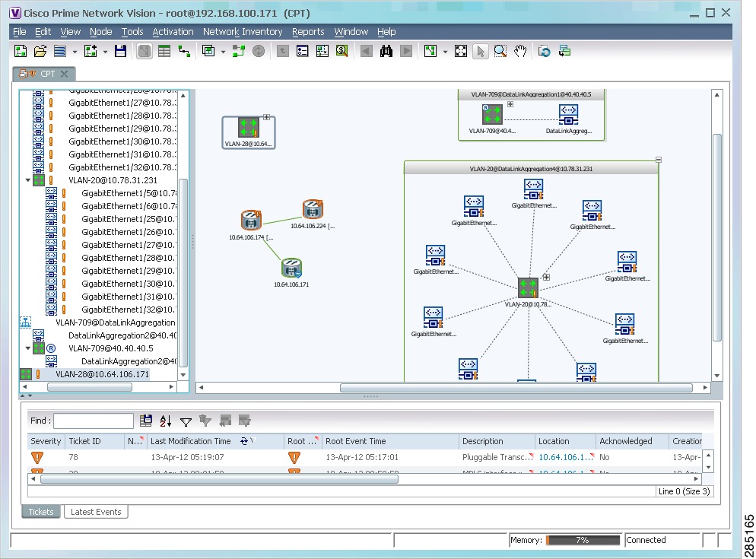
Task: Expand the plus on central VLAN-20 map node
Action: point(546,277)
